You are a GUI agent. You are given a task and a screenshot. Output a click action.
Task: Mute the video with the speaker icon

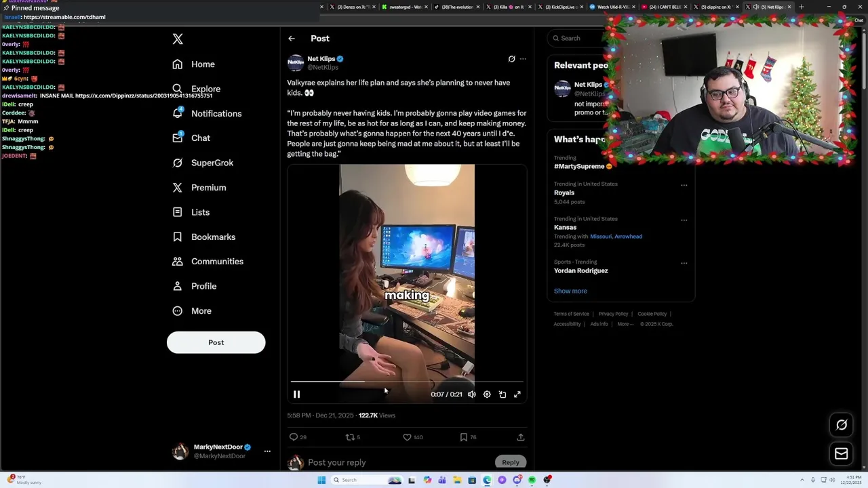(472, 394)
